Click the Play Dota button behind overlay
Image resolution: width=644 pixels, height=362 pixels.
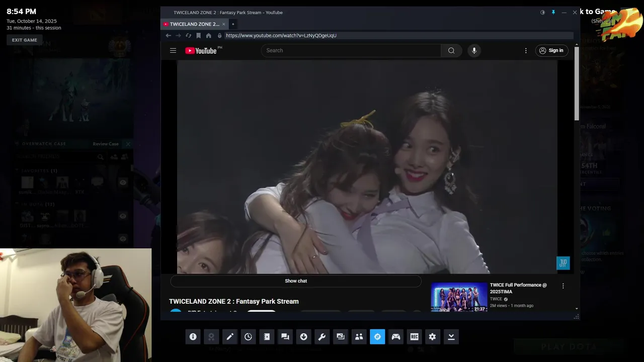point(569,346)
